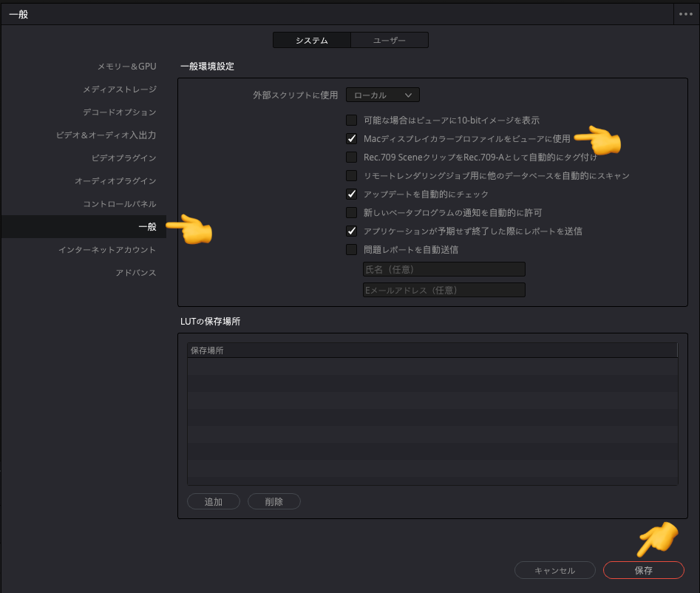
Task: Enable automatic problem report sending
Action: click(352, 249)
